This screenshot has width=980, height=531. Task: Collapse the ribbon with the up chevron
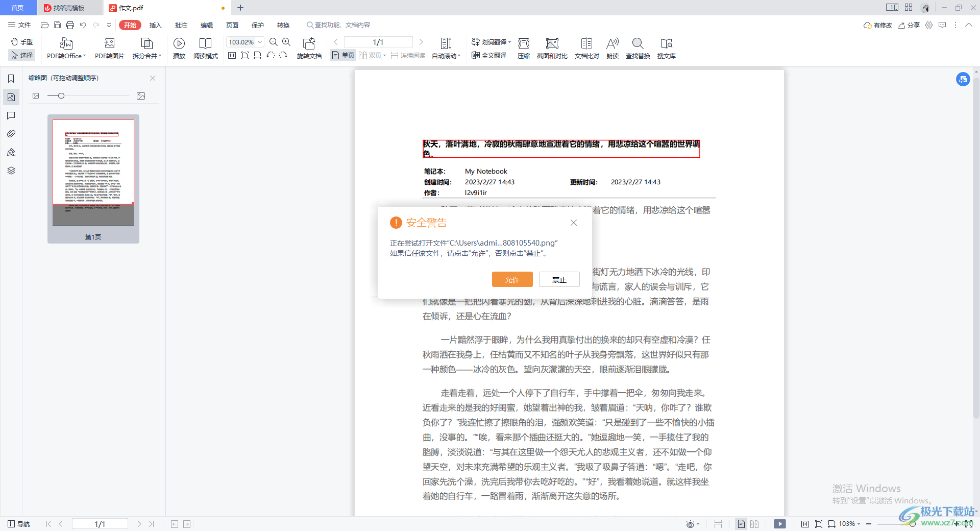pos(969,25)
